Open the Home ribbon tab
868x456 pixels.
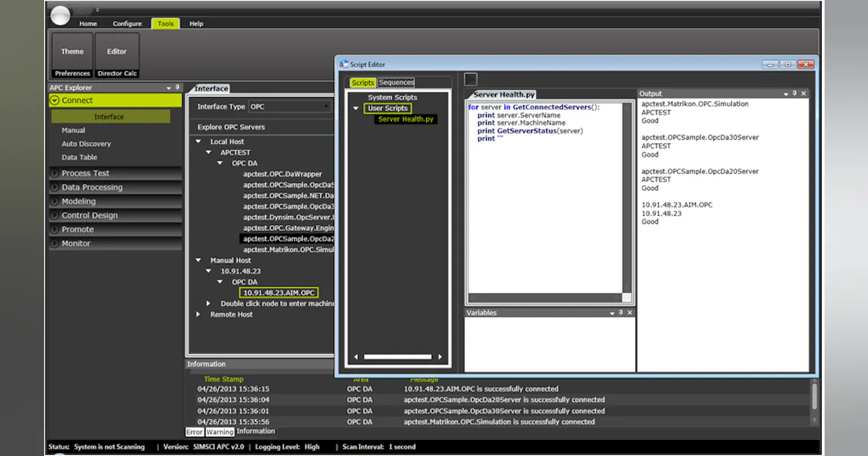[88, 24]
